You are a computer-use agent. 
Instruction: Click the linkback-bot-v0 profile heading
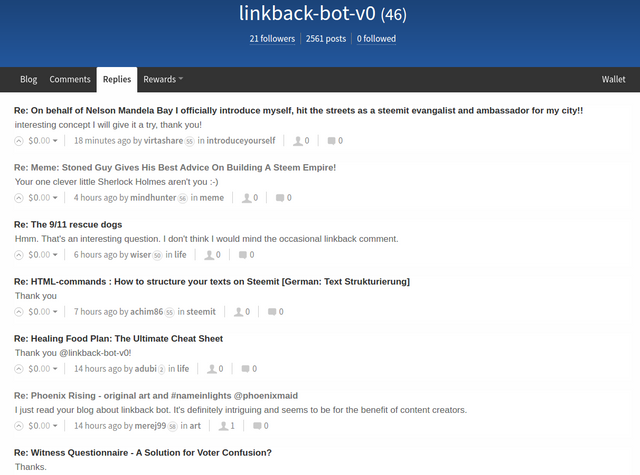pyautogui.click(x=322, y=13)
